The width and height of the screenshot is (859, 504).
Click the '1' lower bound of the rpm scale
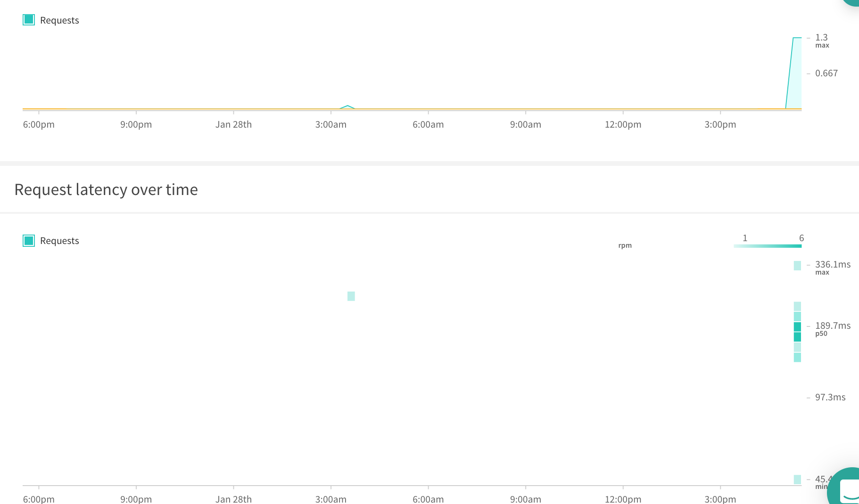[745, 238]
